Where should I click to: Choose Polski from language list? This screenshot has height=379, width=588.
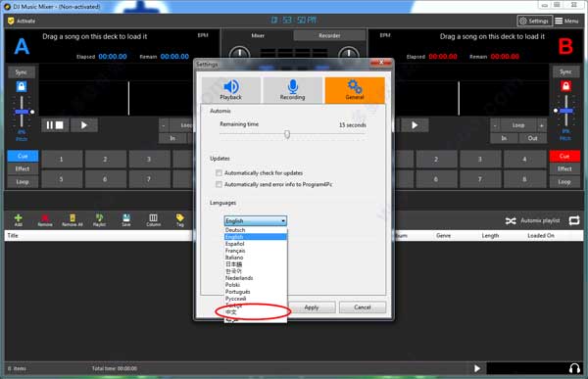[256, 285]
